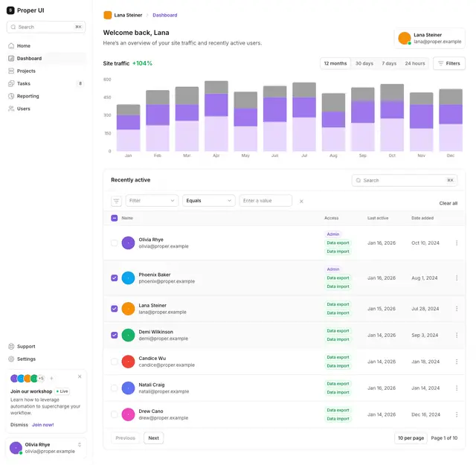The image size is (476, 465).
Task: Switch to 24 hours range
Action: (415, 63)
